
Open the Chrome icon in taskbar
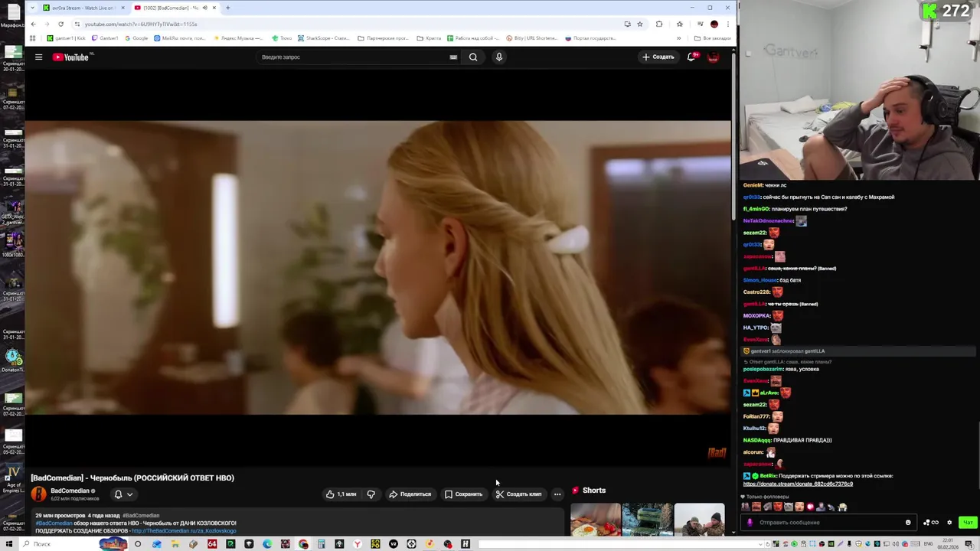tap(304, 544)
